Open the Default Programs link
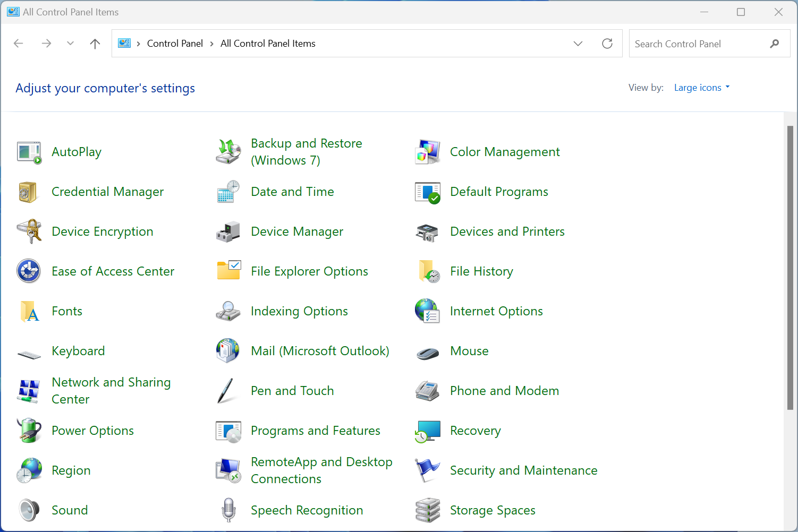 click(x=499, y=192)
